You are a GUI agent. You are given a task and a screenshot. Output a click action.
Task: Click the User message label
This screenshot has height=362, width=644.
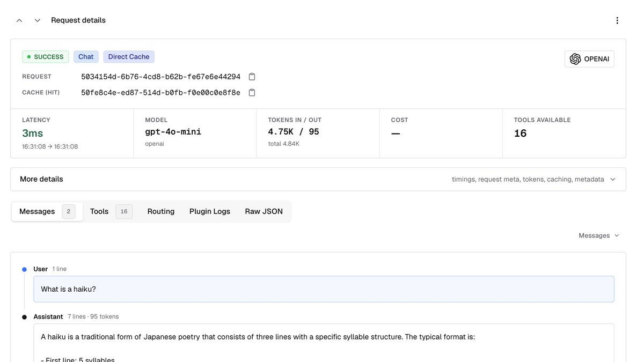pos(41,269)
